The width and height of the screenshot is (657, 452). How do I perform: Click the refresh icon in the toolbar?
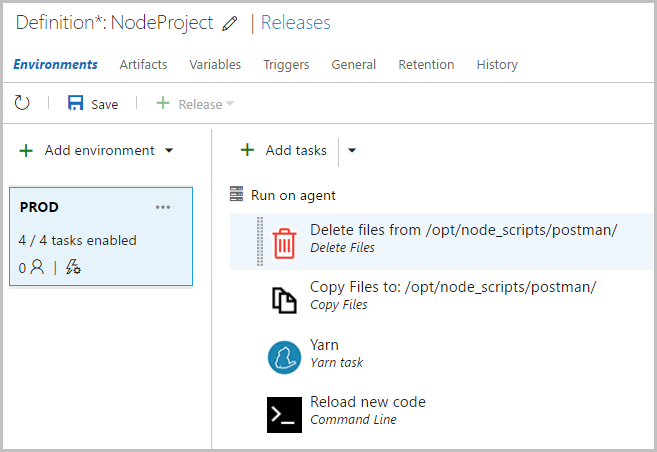(22, 103)
